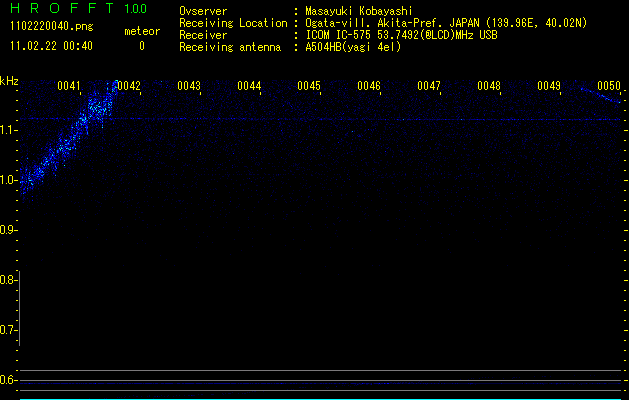Click the 0041 time marker
This screenshot has width=629, height=400.
69,86
